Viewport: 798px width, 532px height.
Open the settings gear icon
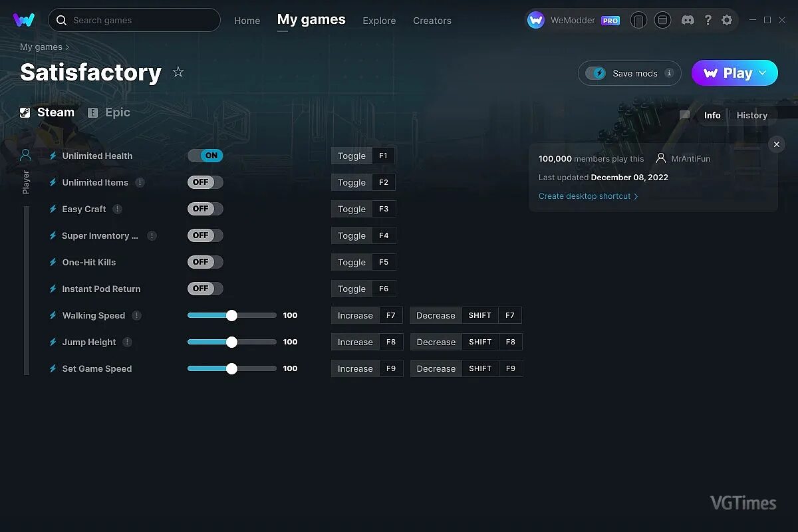click(727, 20)
